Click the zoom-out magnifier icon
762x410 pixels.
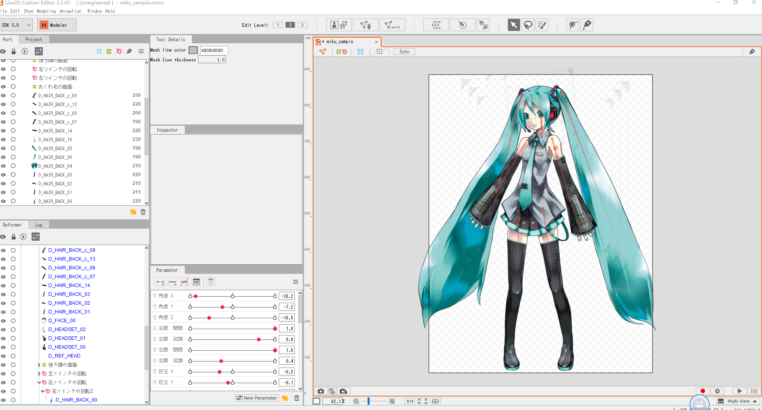pyautogui.click(x=356, y=401)
